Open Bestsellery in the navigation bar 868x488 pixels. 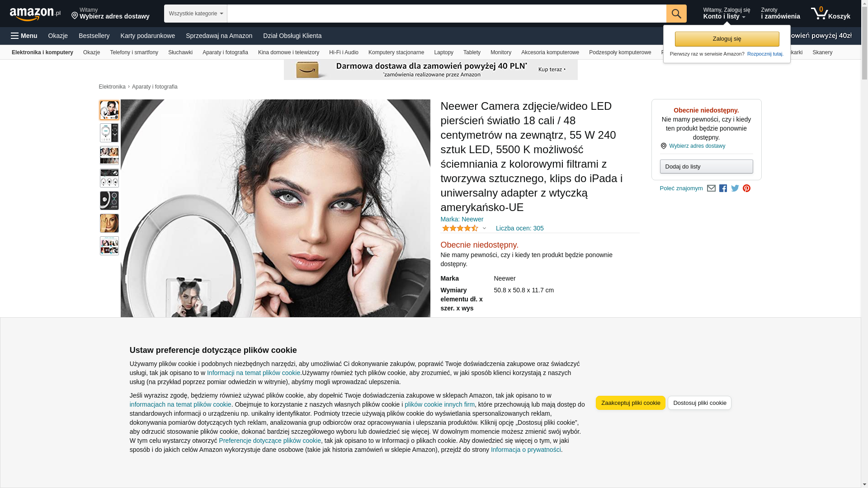pos(94,36)
